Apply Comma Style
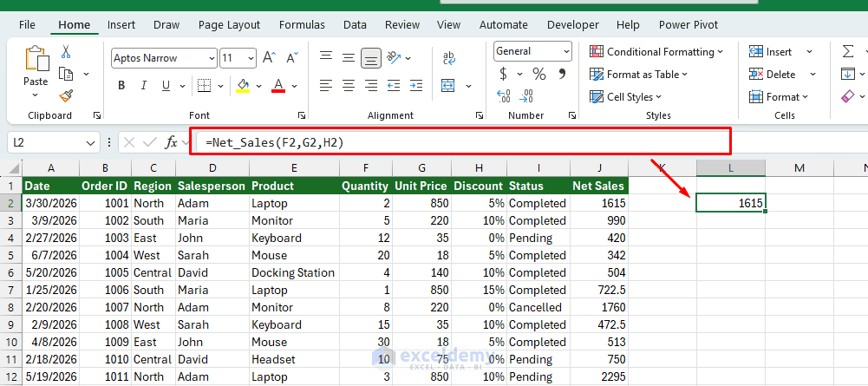 point(563,74)
